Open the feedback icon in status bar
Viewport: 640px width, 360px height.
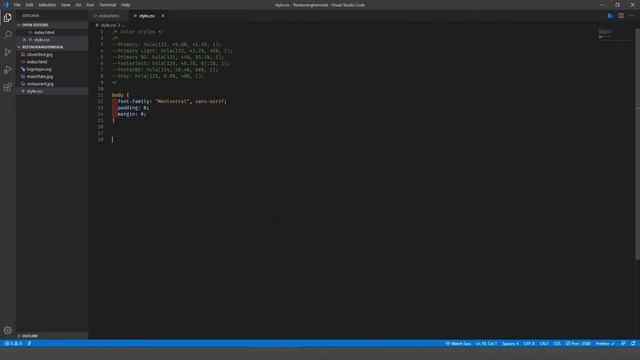pyautogui.click(x=623, y=344)
